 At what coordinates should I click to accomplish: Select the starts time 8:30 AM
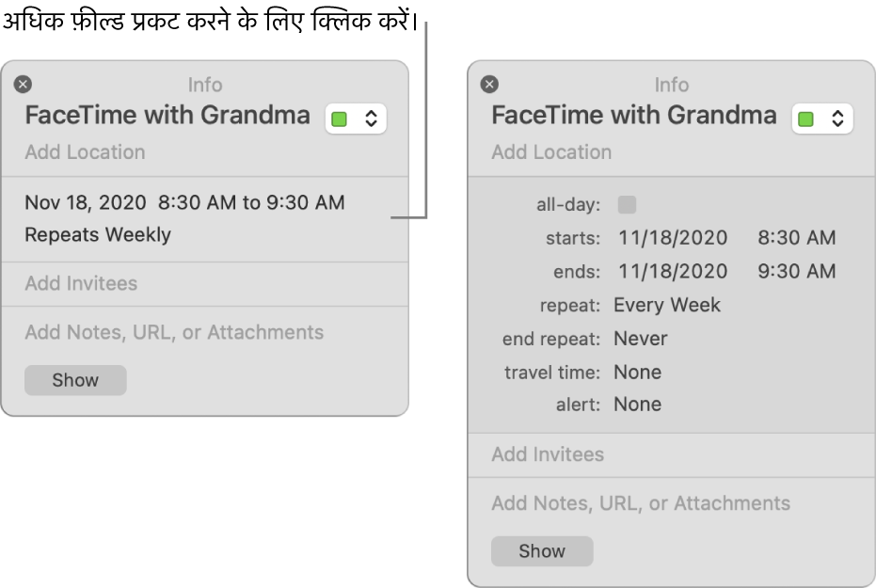[x=797, y=238]
